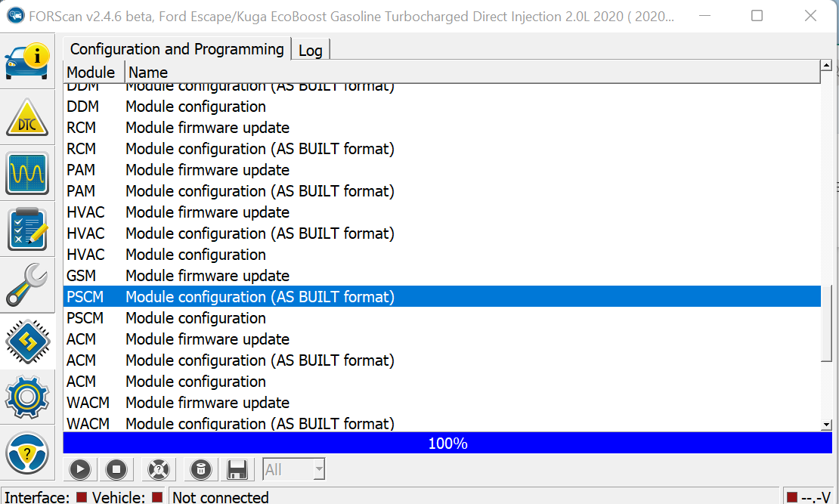
Task: Open the All filter dropdown
Action: click(x=293, y=469)
